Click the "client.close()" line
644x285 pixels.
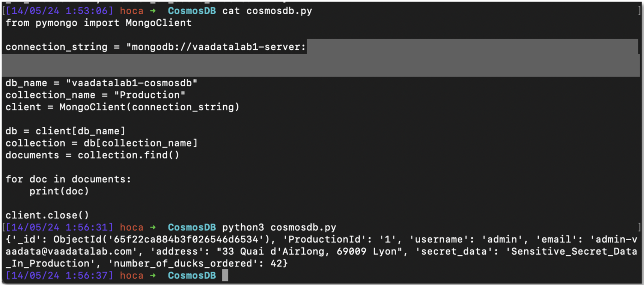[x=47, y=215]
